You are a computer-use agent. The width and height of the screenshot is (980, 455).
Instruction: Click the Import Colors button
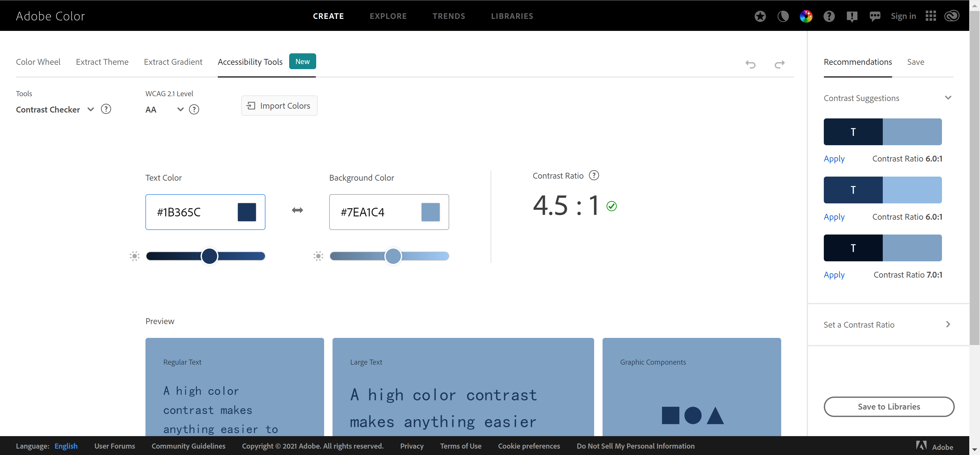(x=279, y=106)
